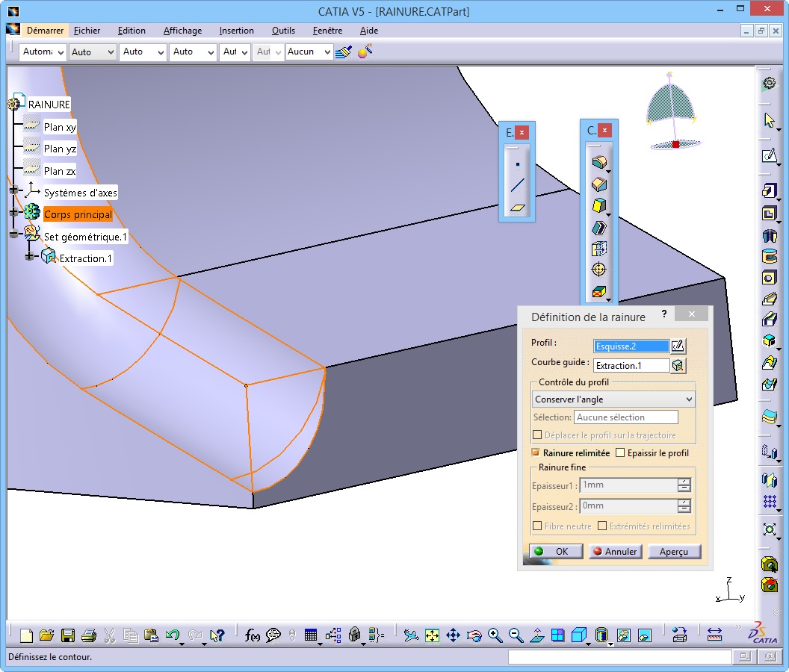Expand the Extraction.1 tree node
Screen dimensions: 789x672
pyautogui.click(x=30, y=256)
